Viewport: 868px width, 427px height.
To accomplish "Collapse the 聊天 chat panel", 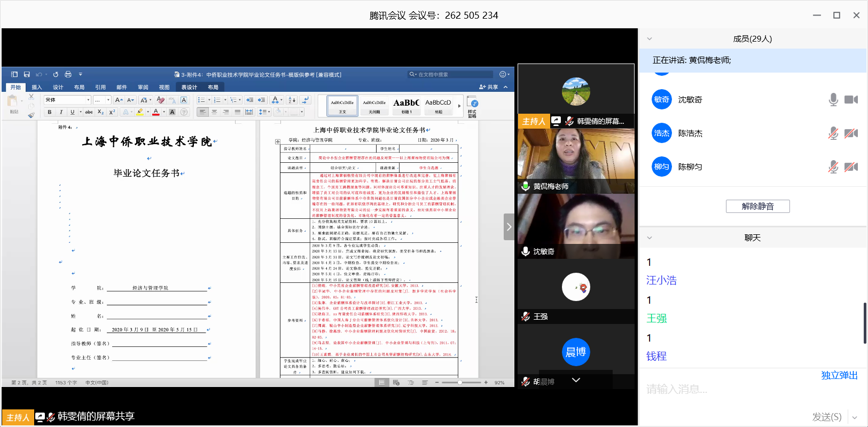I will pyautogui.click(x=650, y=238).
